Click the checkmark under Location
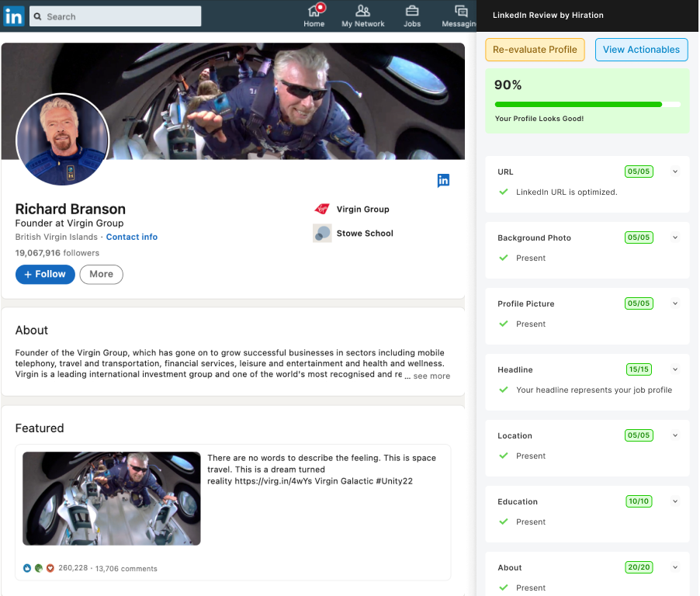Image resolution: width=700 pixels, height=596 pixels. pyautogui.click(x=504, y=456)
